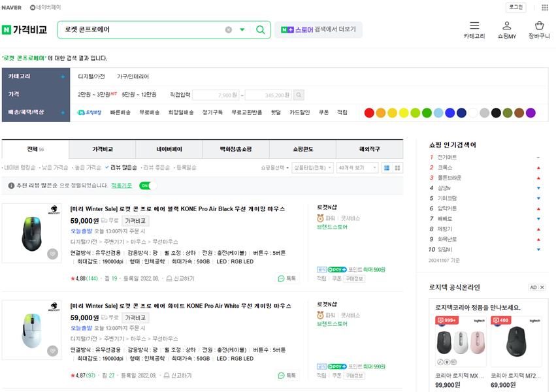The width and height of the screenshot is (556, 392).
Task: Open the 적용기준 link
Action: [x=122, y=186]
